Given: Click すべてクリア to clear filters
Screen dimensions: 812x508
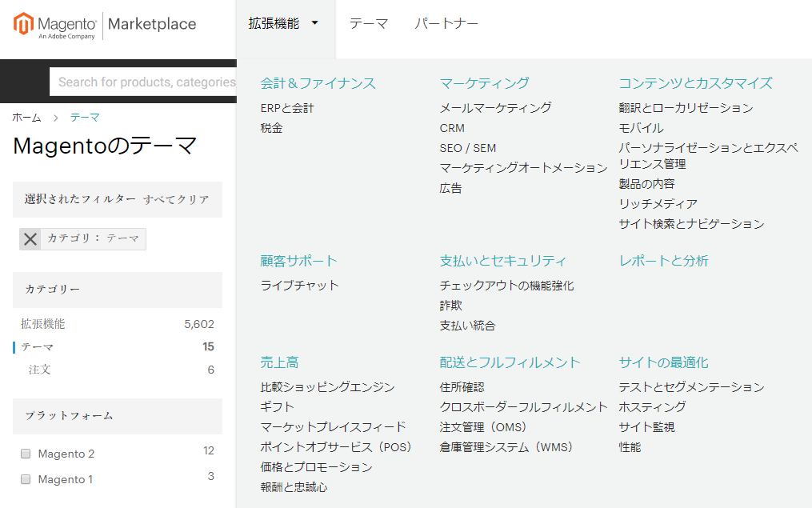Looking at the screenshot, I should click(176, 199).
